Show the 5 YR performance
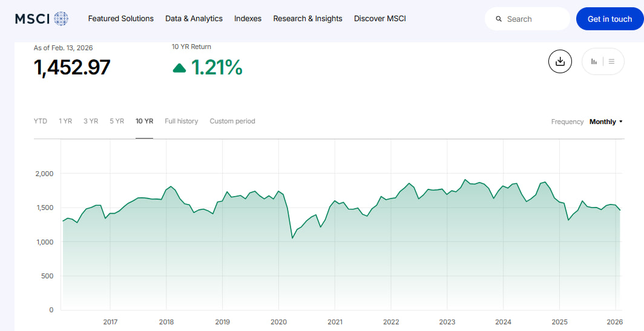 (x=117, y=121)
